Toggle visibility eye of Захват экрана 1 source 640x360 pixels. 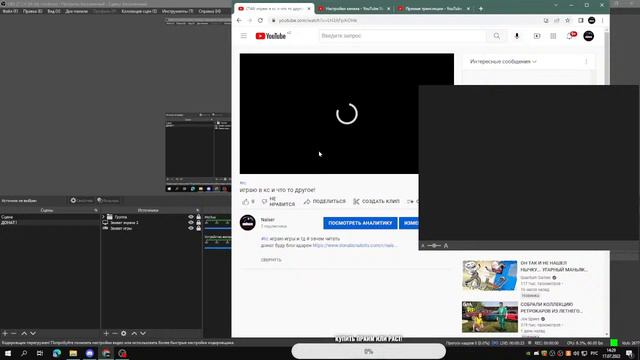[x=191, y=223]
